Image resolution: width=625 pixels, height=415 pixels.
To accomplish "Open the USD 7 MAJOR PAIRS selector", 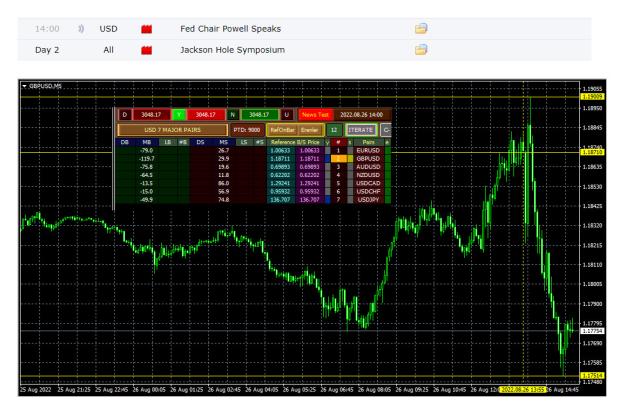I will (x=173, y=130).
